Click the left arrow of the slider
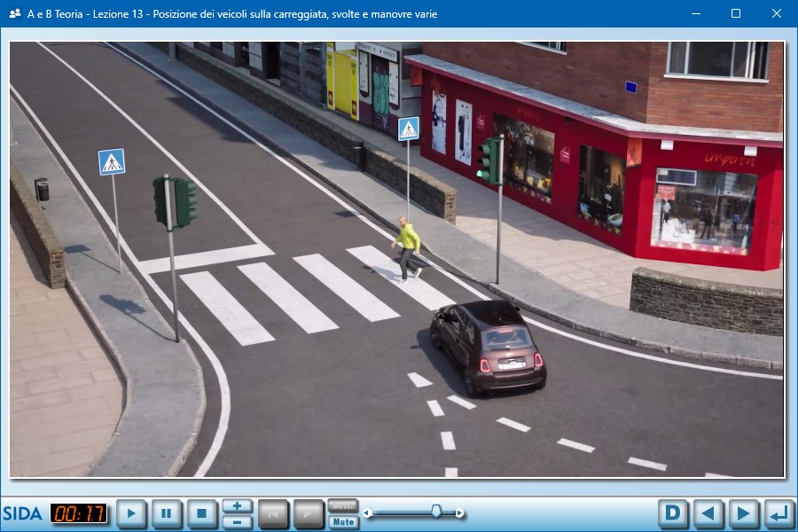Screen dimensions: 798x532 [x=368, y=512]
